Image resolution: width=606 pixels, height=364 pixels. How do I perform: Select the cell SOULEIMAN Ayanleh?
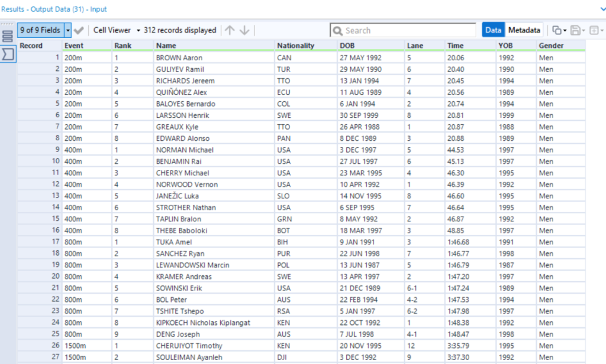point(214,357)
